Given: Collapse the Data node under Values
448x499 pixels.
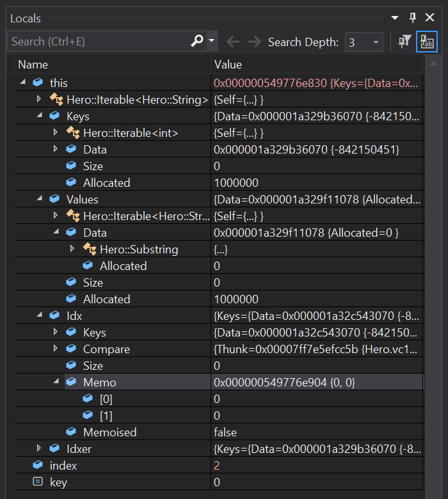Looking at the screenshot, I should 56,232.
